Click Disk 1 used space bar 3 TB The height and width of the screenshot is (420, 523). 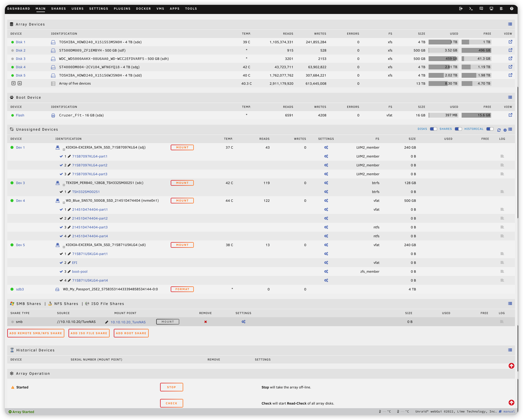tap(443, 42)
